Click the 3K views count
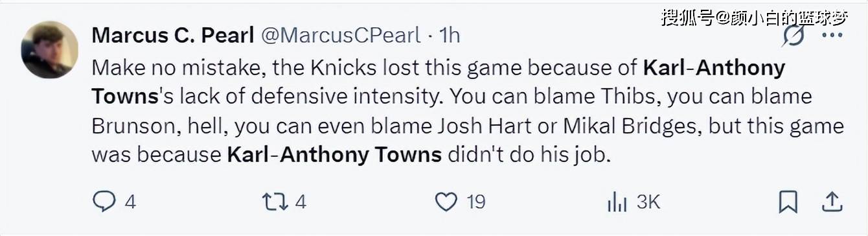The height and width of the screenshot is (236, 868). 648,202
